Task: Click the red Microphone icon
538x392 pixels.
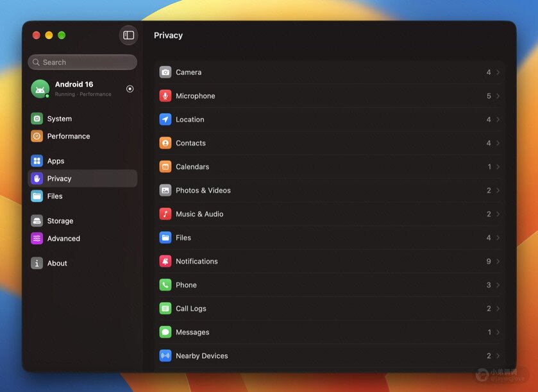Action: [x=165, y=96]
